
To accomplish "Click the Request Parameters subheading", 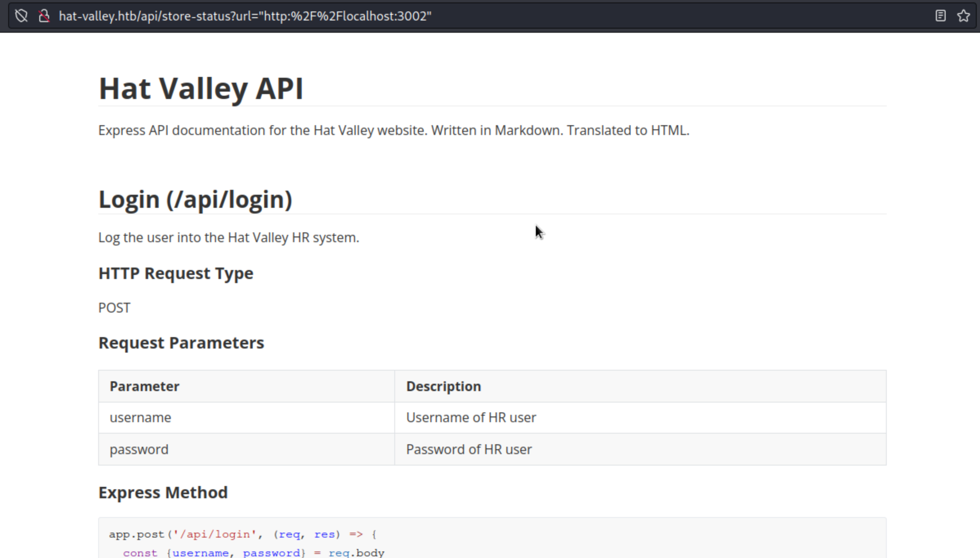I will click(181, 343).
